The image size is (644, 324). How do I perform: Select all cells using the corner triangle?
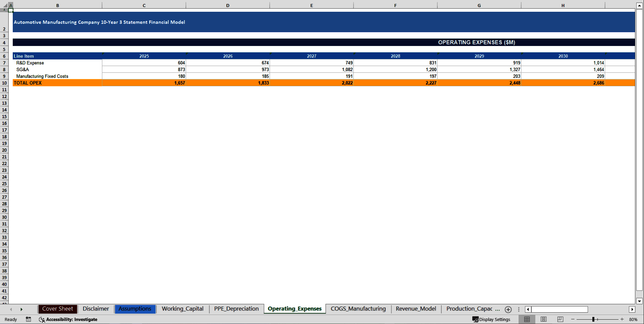point(5,5)
